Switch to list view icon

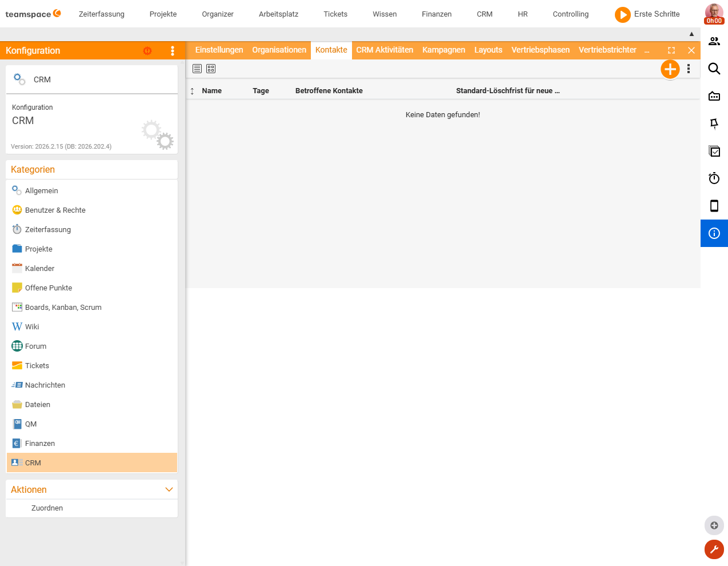(x=197, y=69)
